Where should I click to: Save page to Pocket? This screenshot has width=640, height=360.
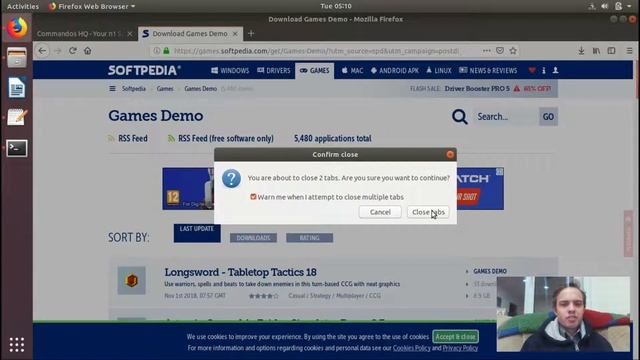coord(500,51)
